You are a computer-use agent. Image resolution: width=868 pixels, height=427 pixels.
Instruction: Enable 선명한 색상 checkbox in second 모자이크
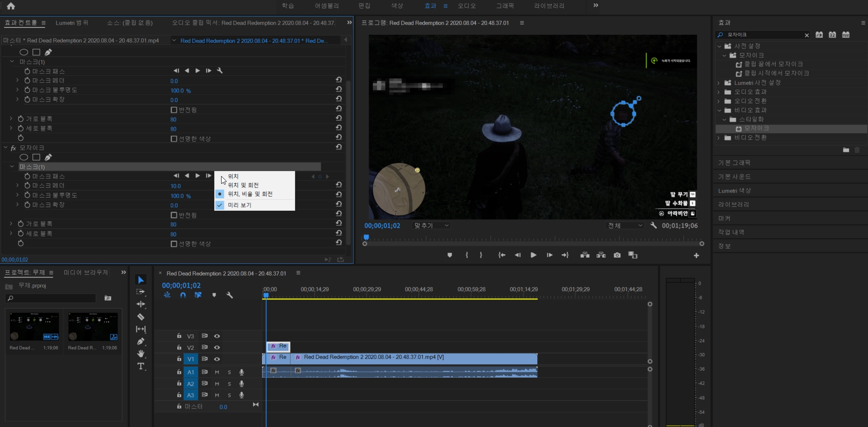(x=174, y=244)
